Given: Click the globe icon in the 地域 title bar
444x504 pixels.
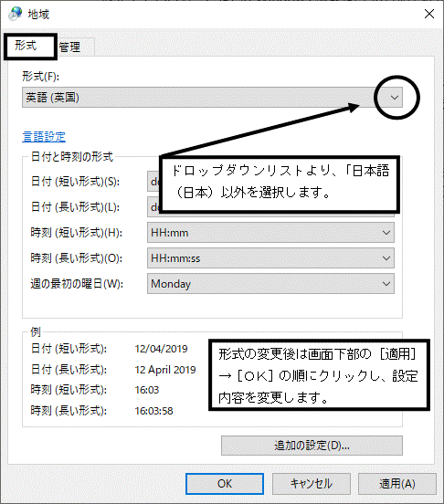Looking at the screenshot, I should pos(16,14).
